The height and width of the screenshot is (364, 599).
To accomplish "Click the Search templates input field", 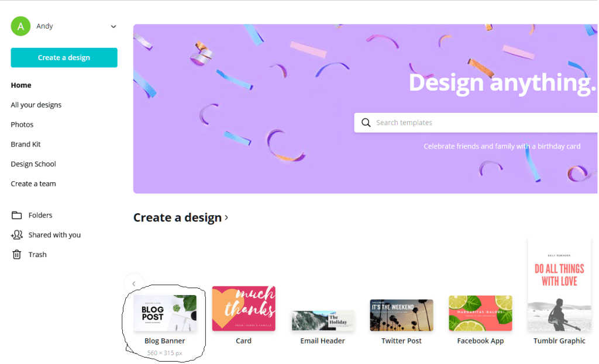I will pos(476,123).
